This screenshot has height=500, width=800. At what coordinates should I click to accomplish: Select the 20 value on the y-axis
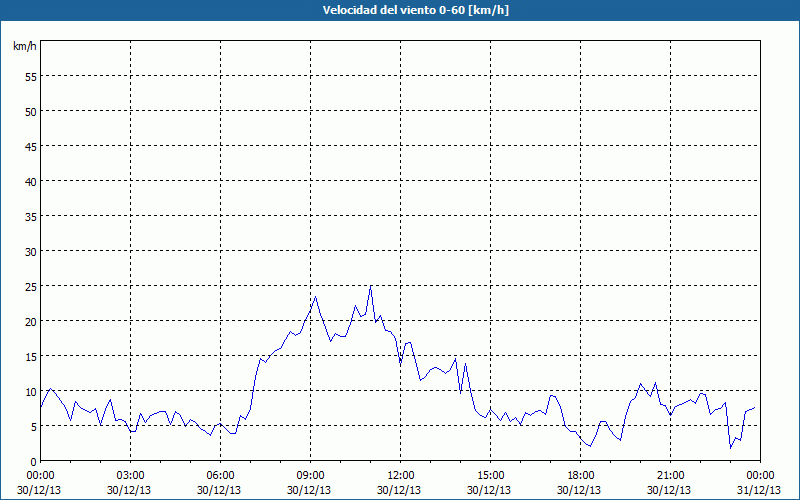click(x=31, y=321)
